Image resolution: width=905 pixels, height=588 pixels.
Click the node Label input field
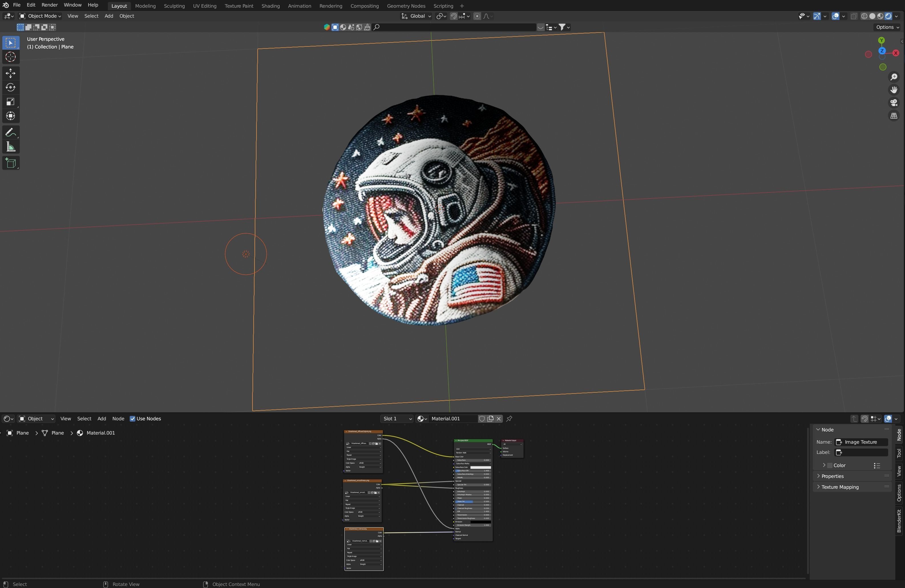point(861,452)
